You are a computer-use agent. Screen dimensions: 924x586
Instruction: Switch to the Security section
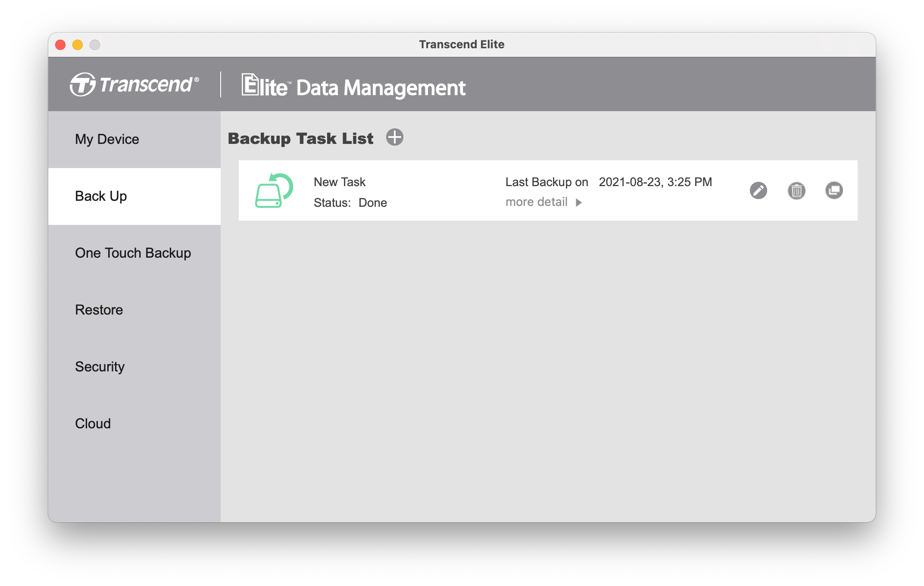pyautogui.click(x=134, y=367)
